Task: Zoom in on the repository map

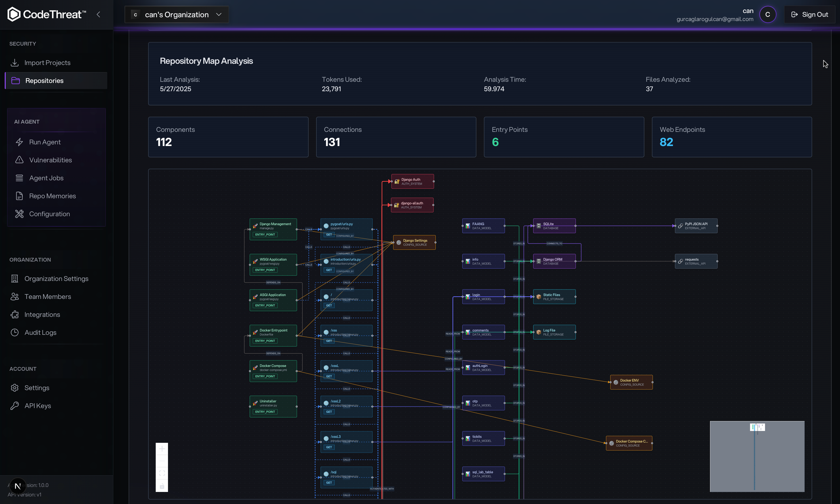Action: tap(162, 449)
